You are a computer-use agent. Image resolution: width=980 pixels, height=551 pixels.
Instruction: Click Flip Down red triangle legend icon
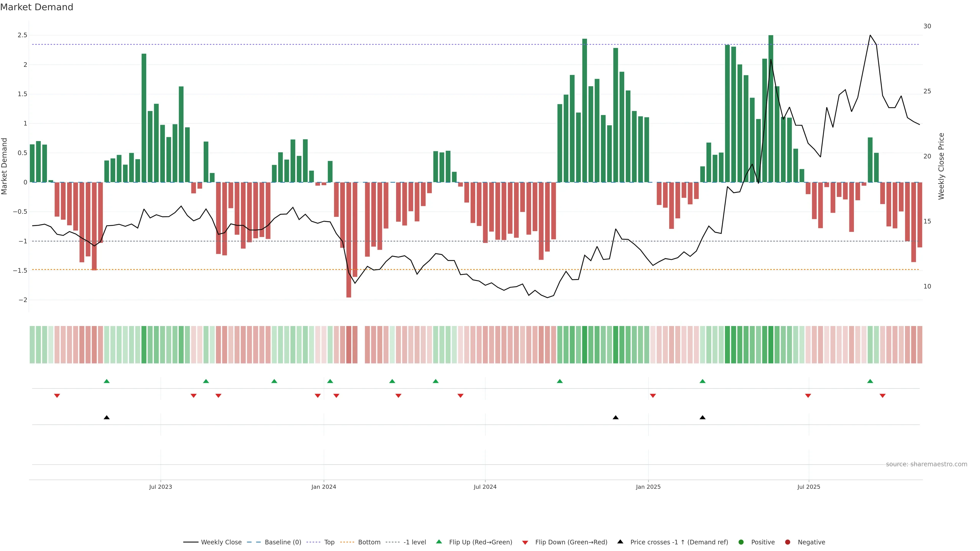coord(525,542)
